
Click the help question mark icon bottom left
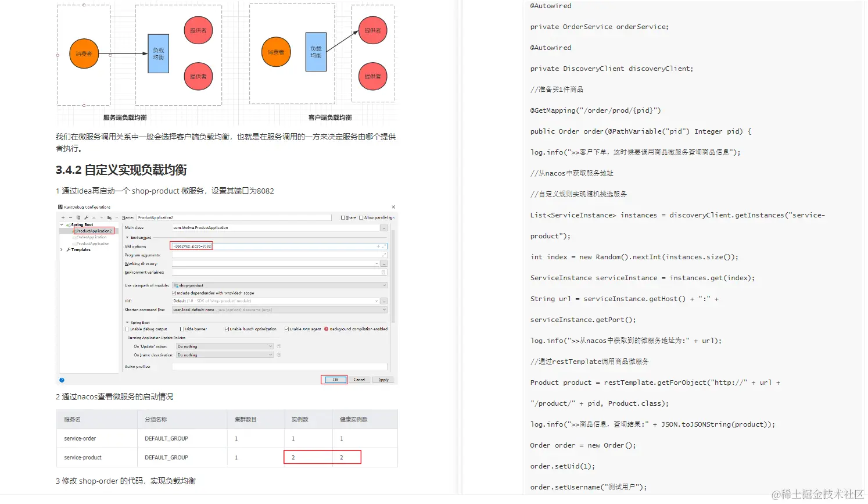click(x=62, y=380)
